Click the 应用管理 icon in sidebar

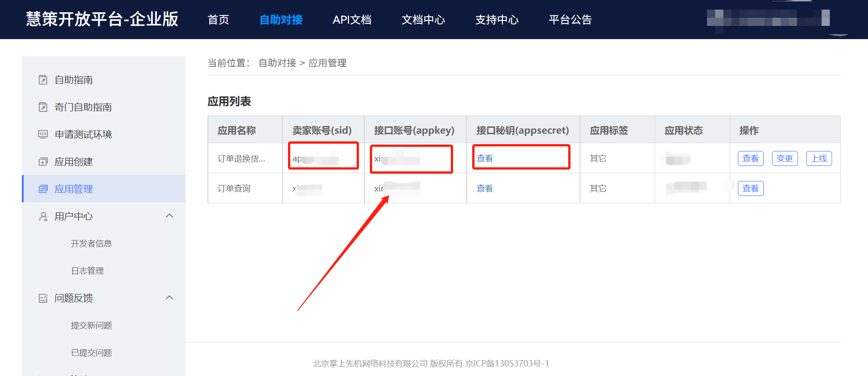(x=43, y=189)
